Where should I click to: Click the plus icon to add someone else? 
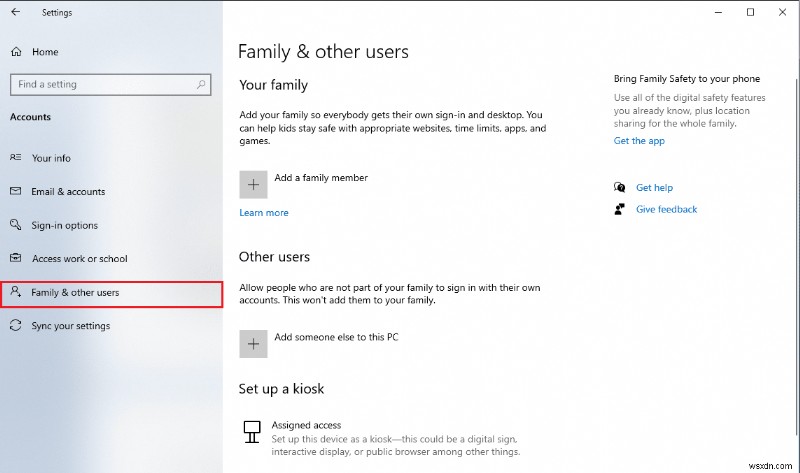[x=253, y=344]
